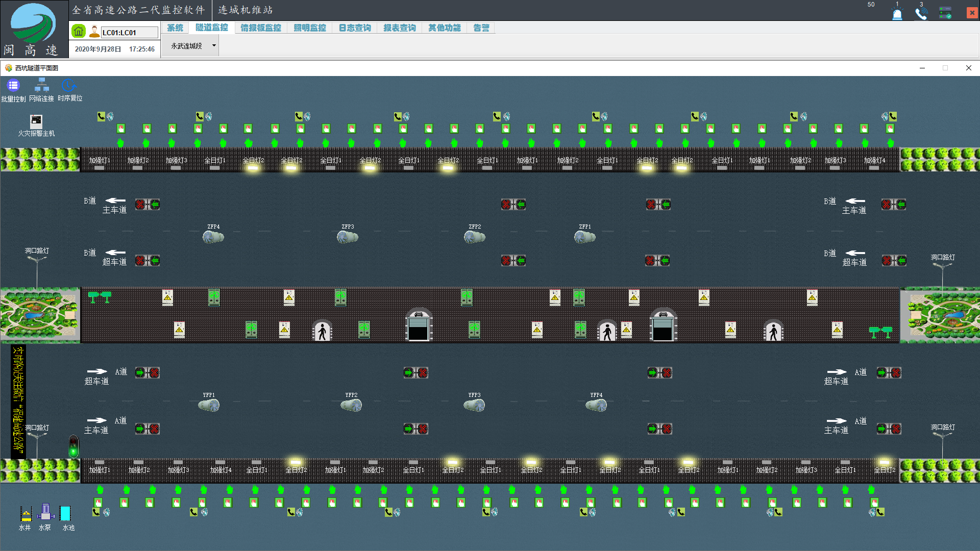Click the 时序复位 timing reset icon
Screen dimensions: 980x551
point(69,86)
